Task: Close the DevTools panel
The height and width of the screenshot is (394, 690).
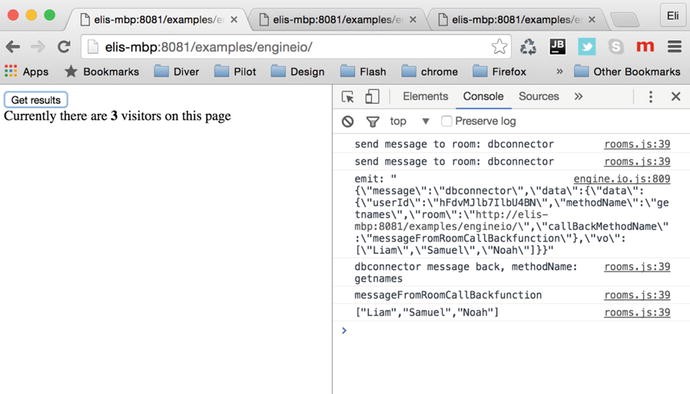Action: point(676,96)
